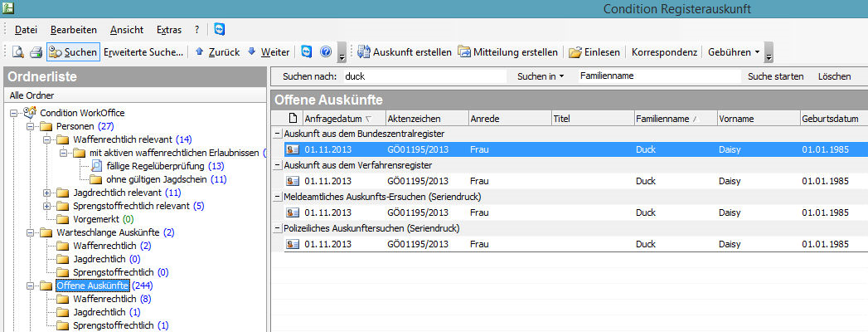Click the print preview icon in toolbar
This screenshot has height=332, width=868.
tap(17, 52)
